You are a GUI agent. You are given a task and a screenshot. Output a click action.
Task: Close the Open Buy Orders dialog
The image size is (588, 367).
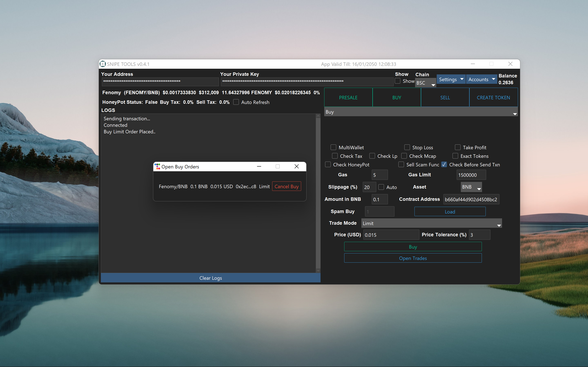(296, 167)
